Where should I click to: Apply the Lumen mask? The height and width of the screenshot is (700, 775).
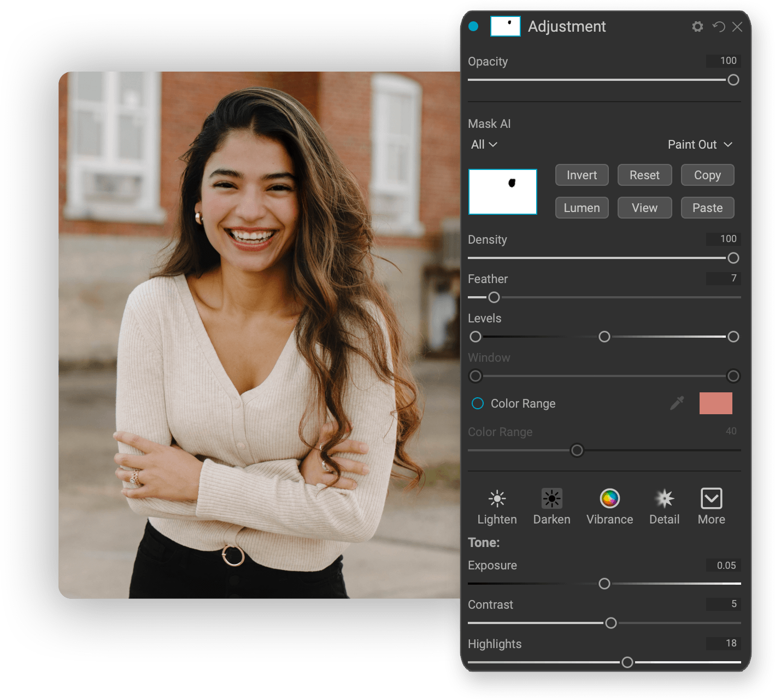coord(582,208)
